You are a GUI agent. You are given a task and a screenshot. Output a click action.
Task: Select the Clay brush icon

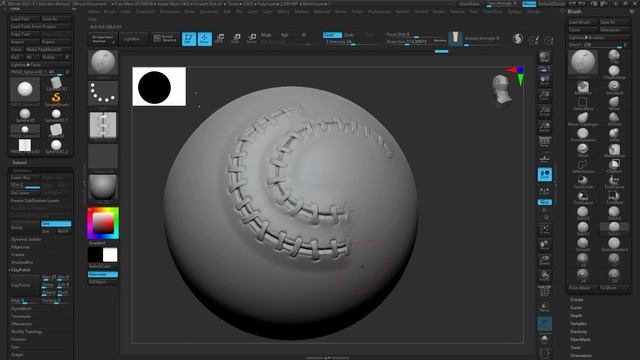pos(614,56)
